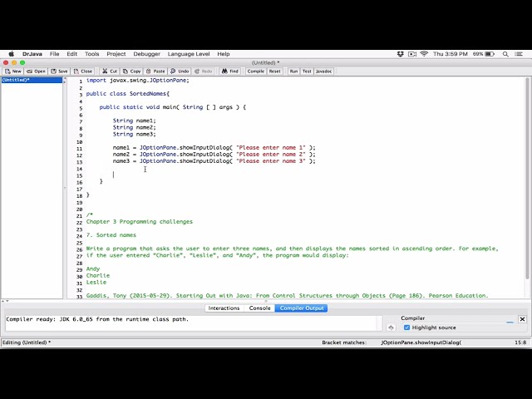Click the 'String name1;' declaration
The image size is (532, 399).
point(135,121)
